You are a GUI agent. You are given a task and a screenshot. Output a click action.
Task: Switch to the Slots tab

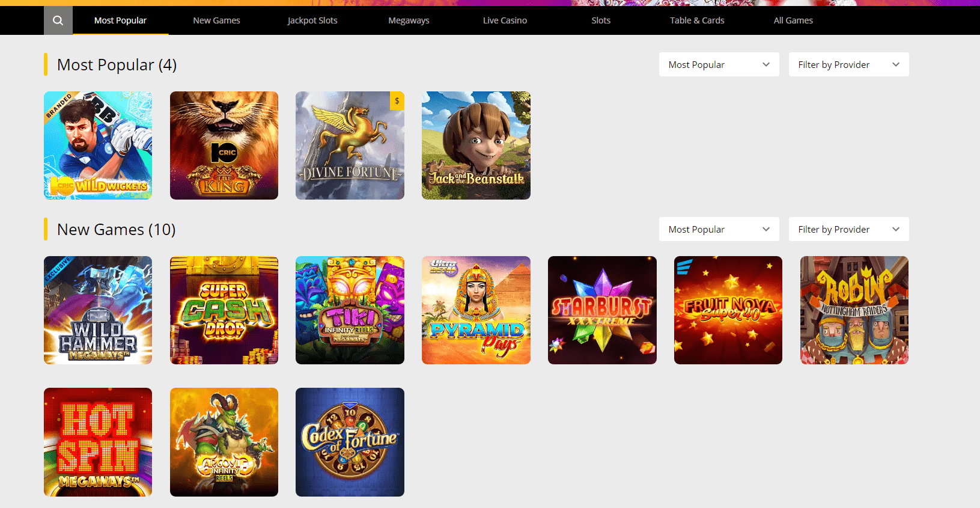click(601, 20)
